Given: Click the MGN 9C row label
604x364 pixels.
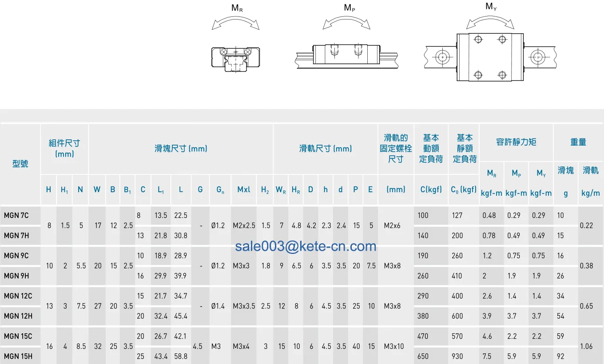Looking at the screenshot, I should 16,256.
